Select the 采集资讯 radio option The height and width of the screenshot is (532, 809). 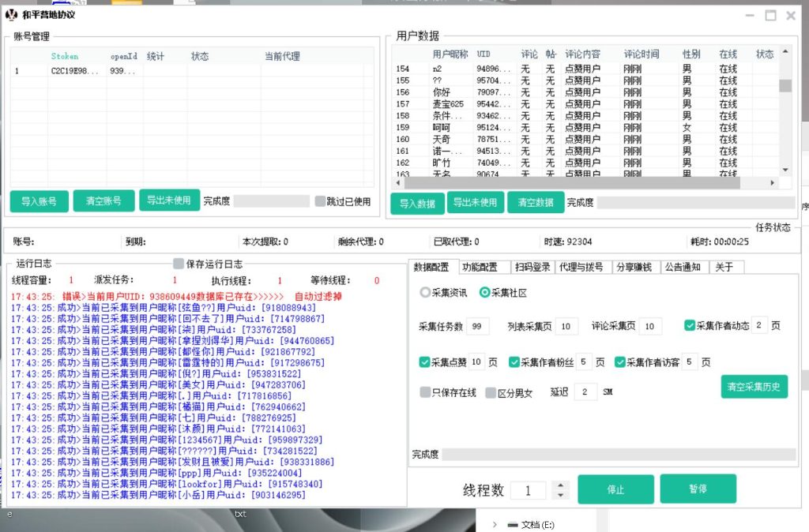coord(426,292)
